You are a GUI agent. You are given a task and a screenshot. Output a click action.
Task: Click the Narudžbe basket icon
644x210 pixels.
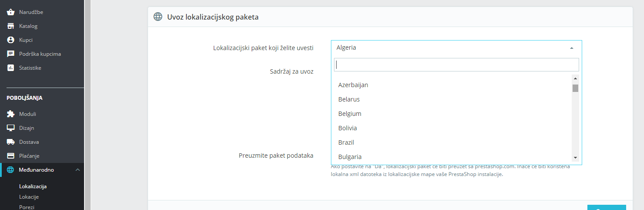tap(11, 12)
